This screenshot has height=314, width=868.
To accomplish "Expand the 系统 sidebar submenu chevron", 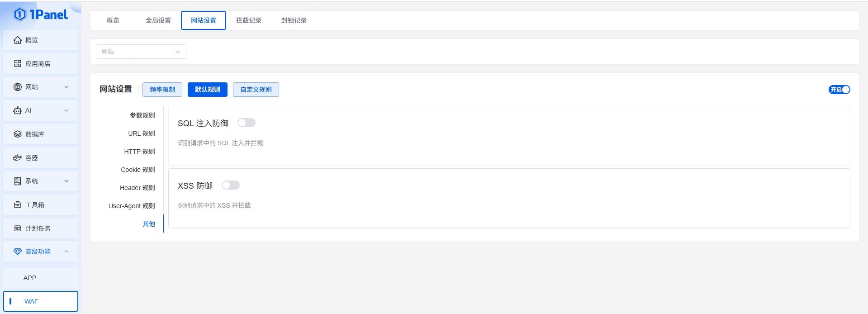I will click(66, 181).
